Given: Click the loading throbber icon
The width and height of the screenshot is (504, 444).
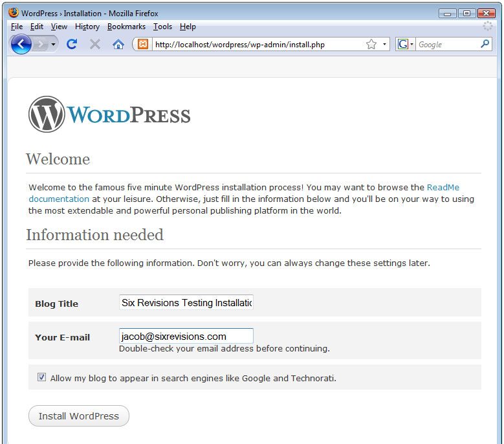Looking at the screenshot, I should pyautogui.click(x=488, y=26).
